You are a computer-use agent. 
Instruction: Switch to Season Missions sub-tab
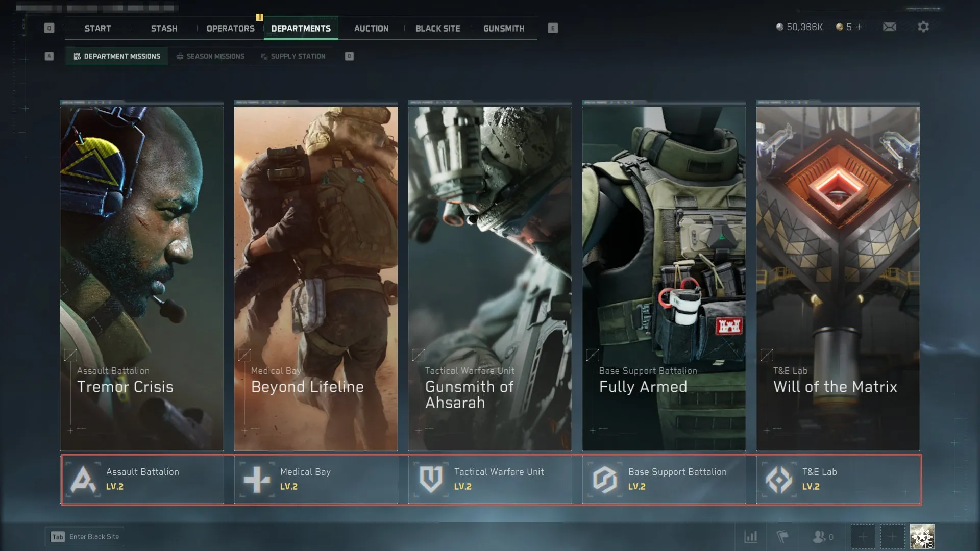click(210, 56)
